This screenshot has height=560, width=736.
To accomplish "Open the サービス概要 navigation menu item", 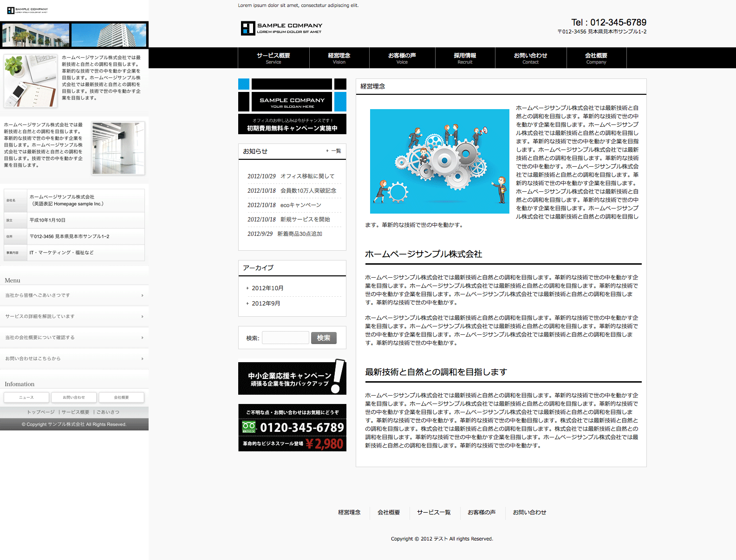I will tap(273, 58).
